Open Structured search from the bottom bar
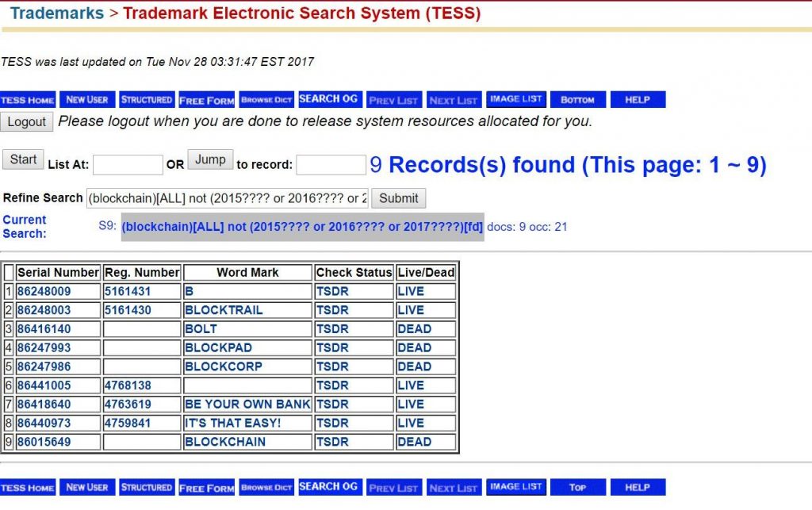The width and height of the screenshot is (812, 510). 147,487
